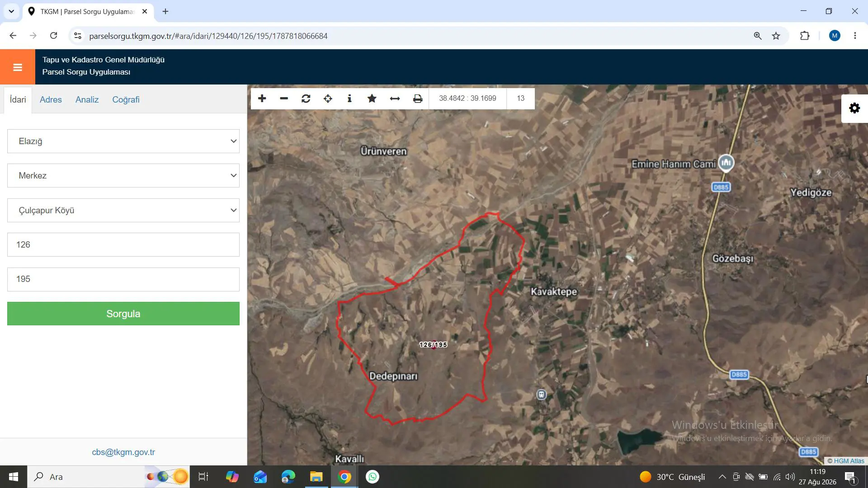The height and width of the screenshot is (488, 868).
Task: Print the map using printer icon
Action: point(418,99)
